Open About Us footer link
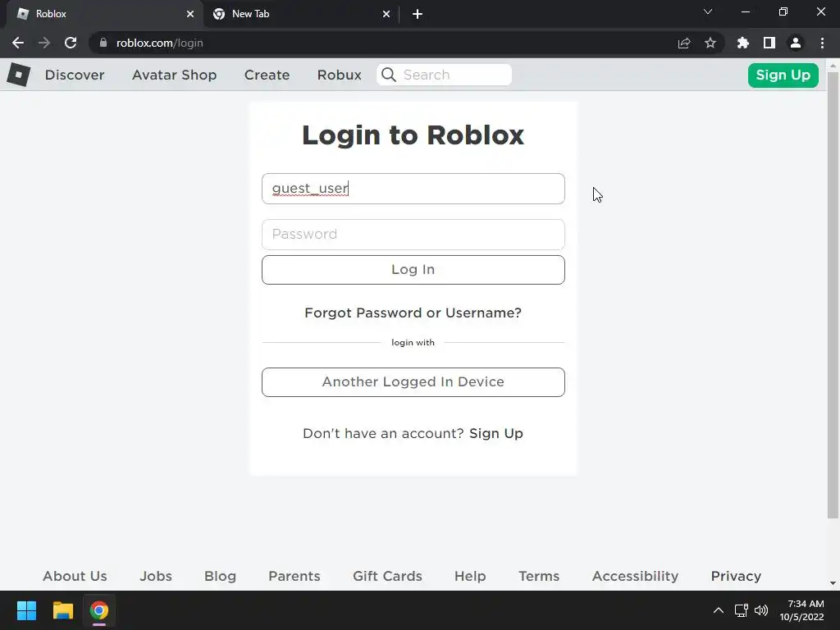840x630 pixels. [x=75, y=576]
